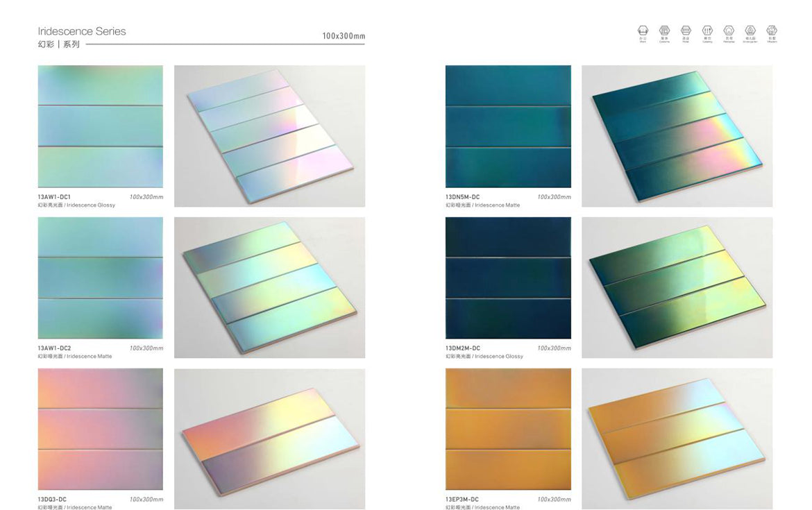This screenshot has height=510, width=812.
Task: Click the Hotel application icon
Action: (x=686, y=31)
